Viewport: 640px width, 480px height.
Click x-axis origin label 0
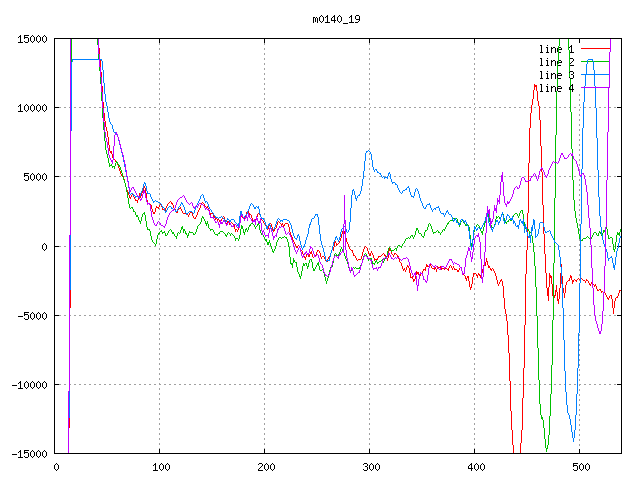pyautogui.click(x=56, y=467)
